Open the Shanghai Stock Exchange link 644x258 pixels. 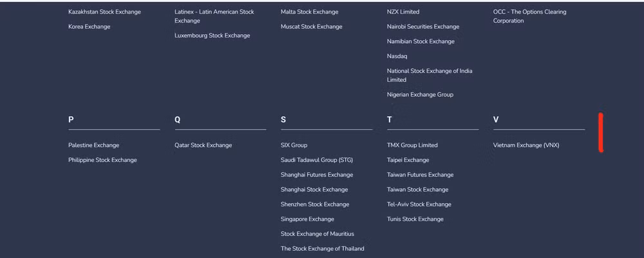pyautogui.click(x=314, y=190)
